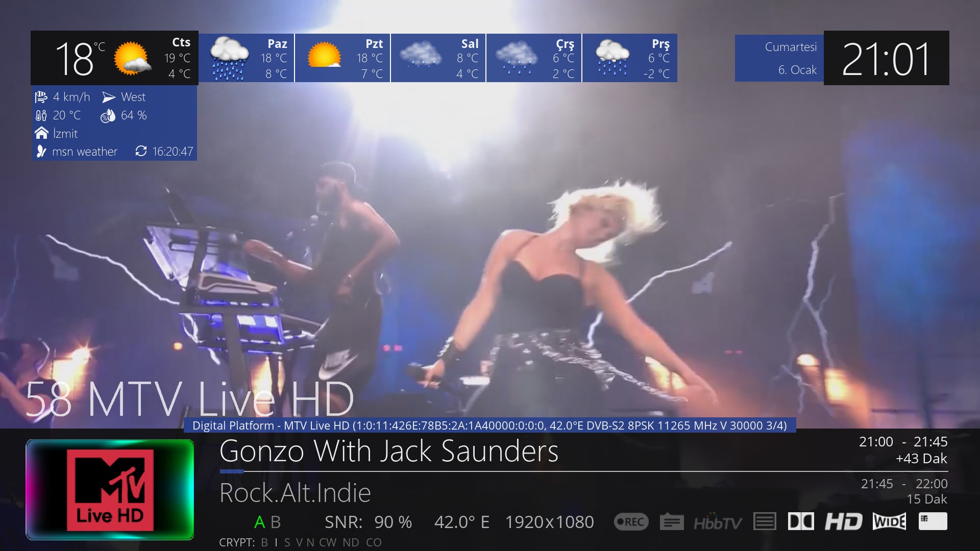Click the satellite position 42.0° E
This screenshot has width=980, height=551.
tap(462, 522)
